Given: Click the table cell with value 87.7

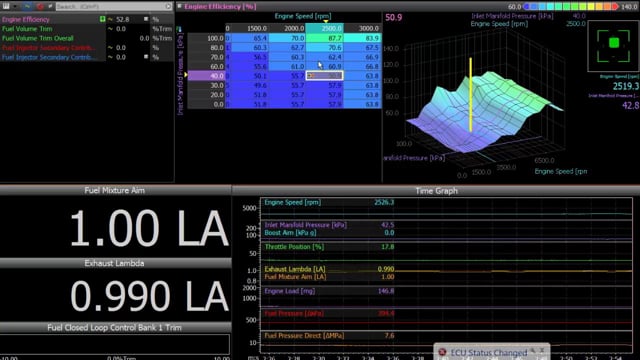Looking at the screenshot, I should coord(324,38).
